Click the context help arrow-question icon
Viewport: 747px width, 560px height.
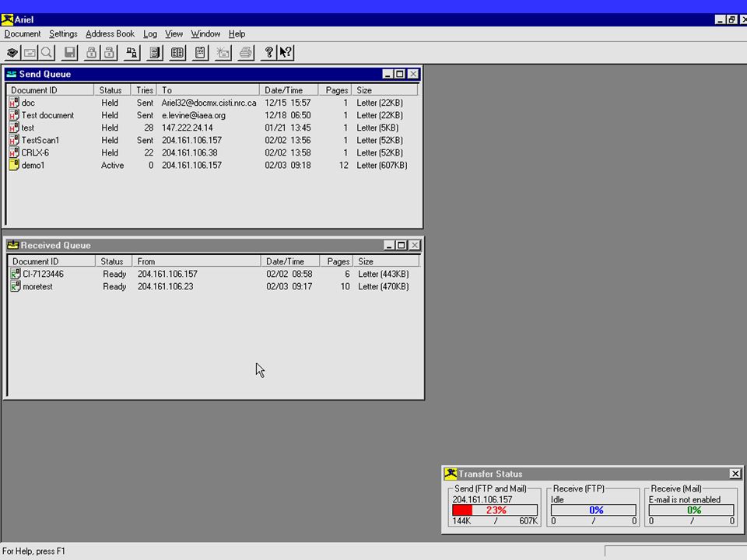pos(286,52)
